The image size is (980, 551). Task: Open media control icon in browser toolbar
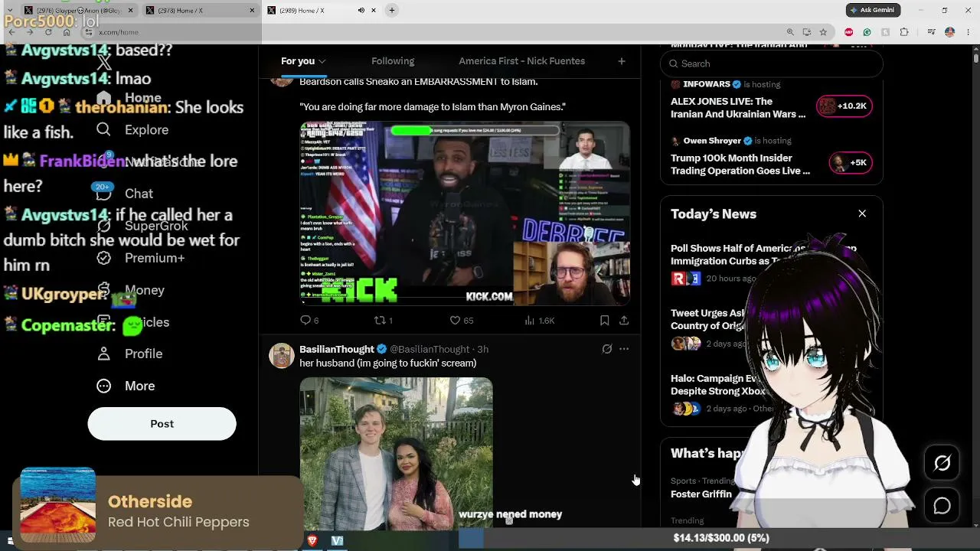931,32
